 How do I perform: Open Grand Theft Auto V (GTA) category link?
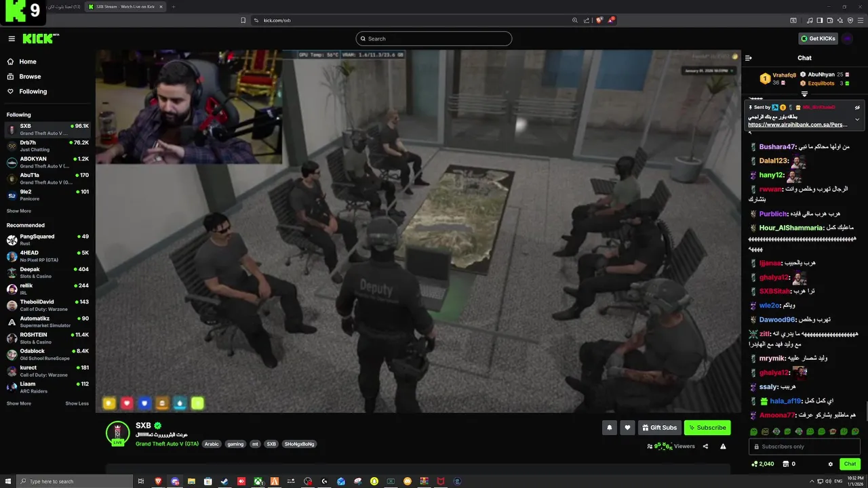pyautogui.click(x=167, y=444)
